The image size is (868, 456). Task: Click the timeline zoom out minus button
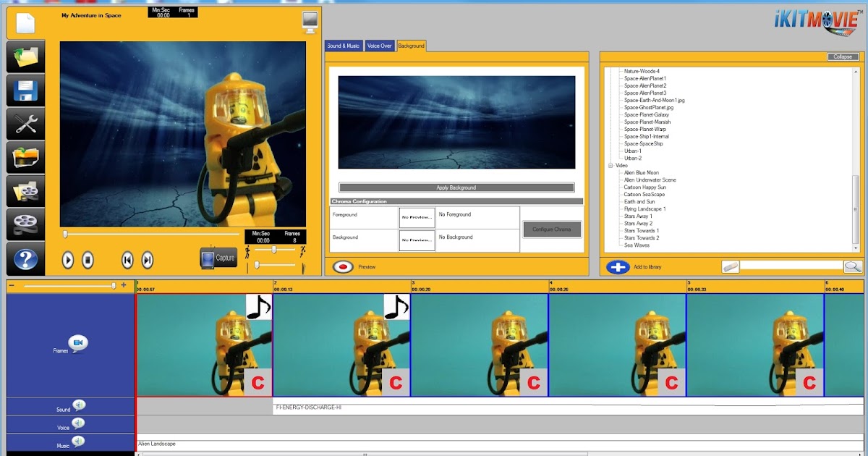[12, 285]
